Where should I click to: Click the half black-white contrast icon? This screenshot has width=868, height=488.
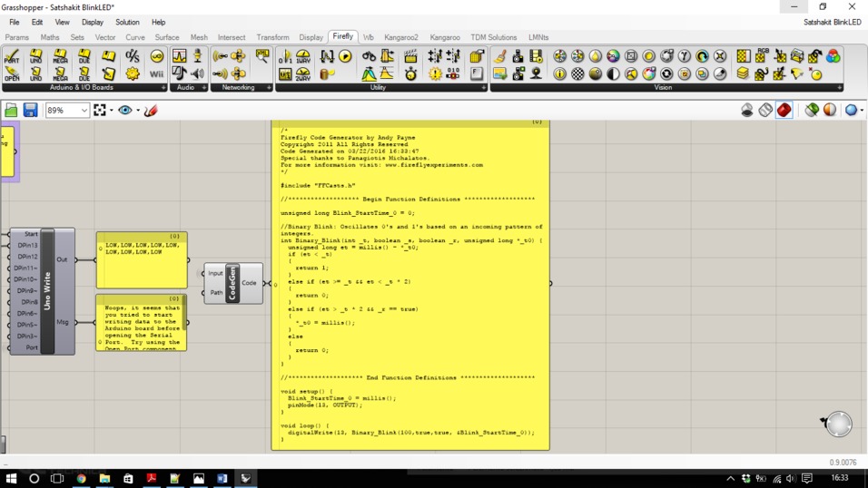point(613,73)
